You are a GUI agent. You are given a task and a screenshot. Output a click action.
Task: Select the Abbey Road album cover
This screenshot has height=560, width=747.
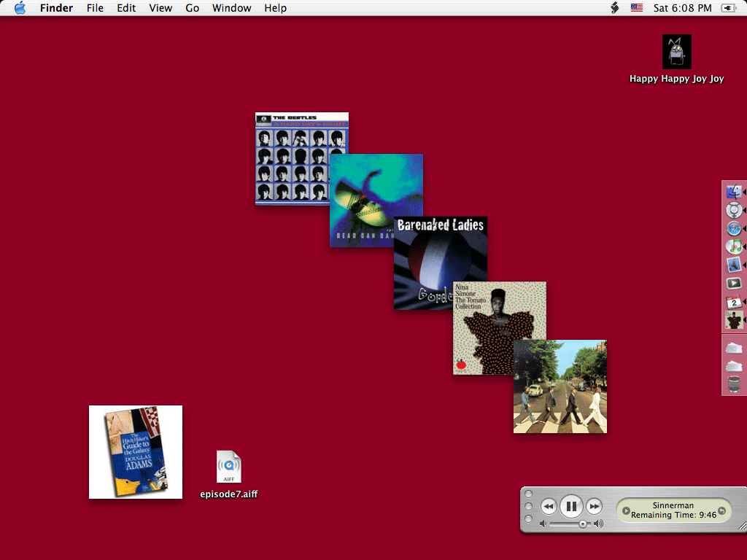coord(560,386)
